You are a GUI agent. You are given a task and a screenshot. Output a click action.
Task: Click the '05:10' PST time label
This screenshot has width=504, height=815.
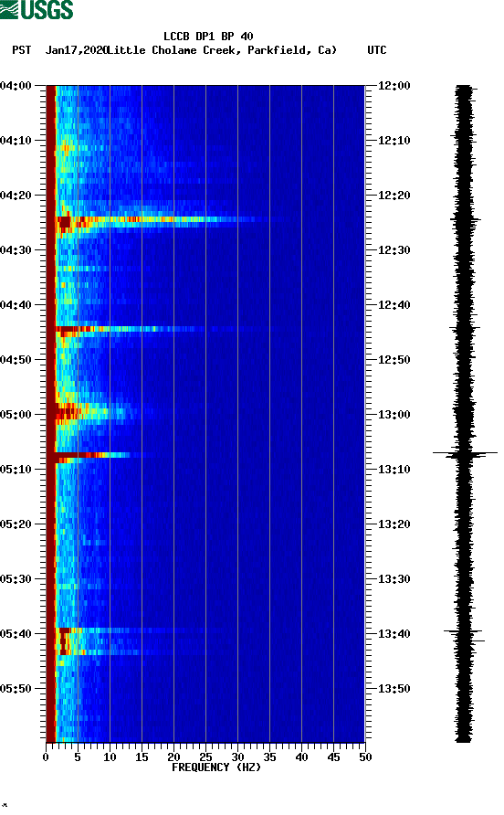click(16, 470)
